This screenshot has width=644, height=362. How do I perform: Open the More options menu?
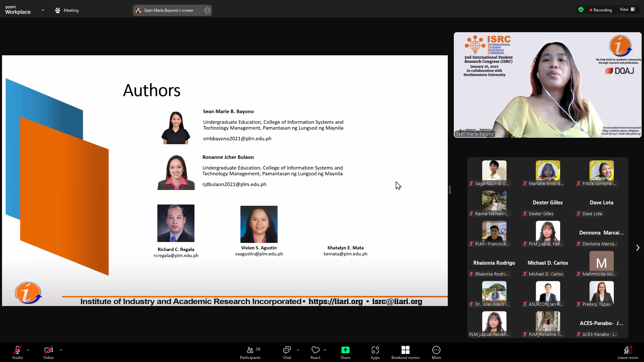tap(436, 350)
